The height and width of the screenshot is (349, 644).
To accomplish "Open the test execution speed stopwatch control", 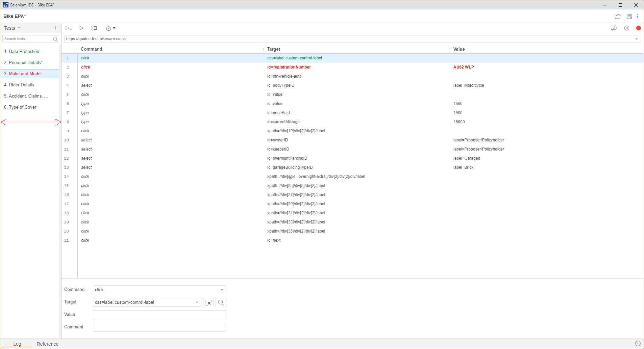I will tap(109, 28).
